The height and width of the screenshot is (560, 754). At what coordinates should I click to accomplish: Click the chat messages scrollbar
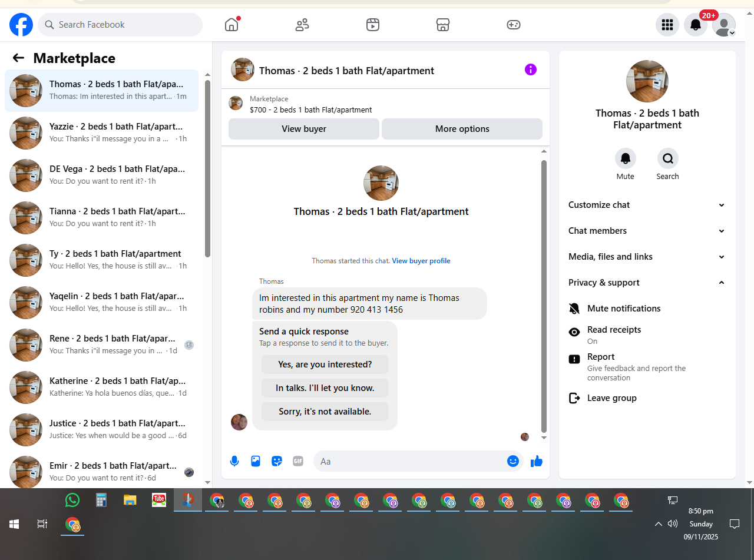click(544, 297)
